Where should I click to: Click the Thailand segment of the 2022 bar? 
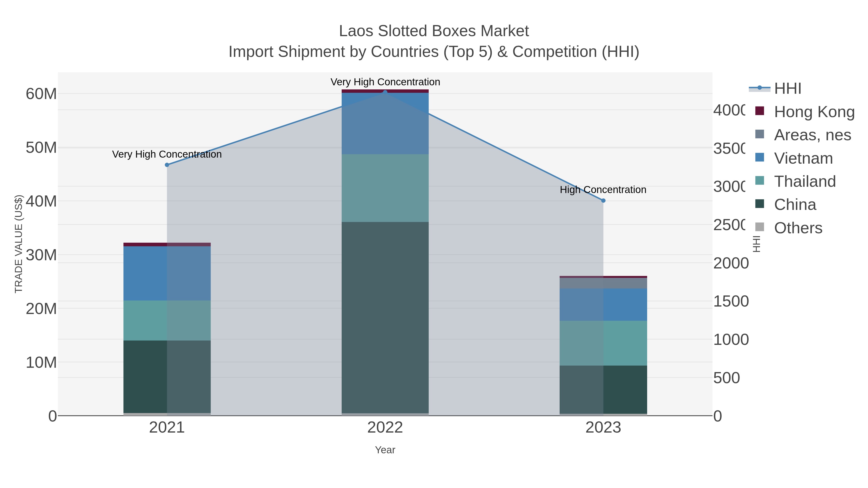[x=385, y=188]
